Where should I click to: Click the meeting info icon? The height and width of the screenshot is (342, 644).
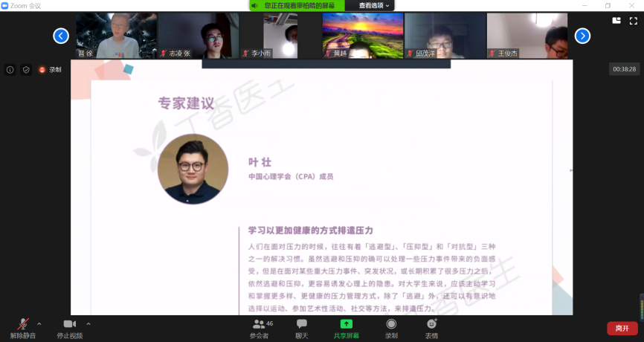pos(10,69)
